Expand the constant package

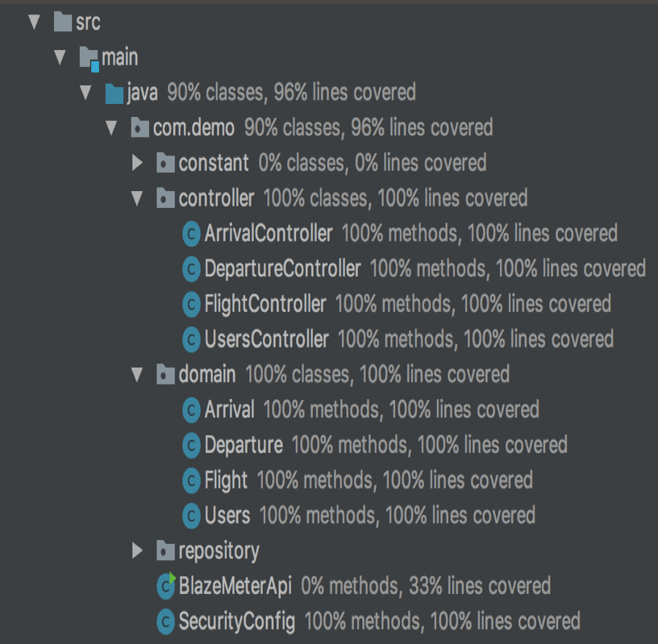(137, 164)
